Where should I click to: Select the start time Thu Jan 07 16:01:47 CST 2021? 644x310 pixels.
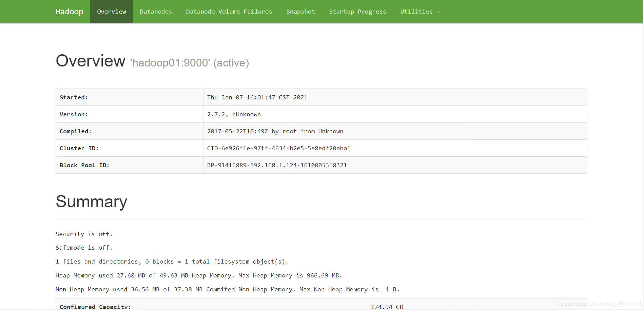tap(257, 97)
